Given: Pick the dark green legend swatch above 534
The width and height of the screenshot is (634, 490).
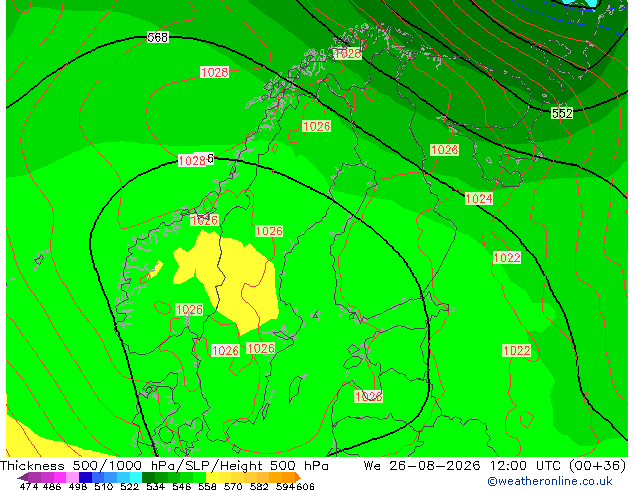Looking at the screenshot, I should coord(148,477).
